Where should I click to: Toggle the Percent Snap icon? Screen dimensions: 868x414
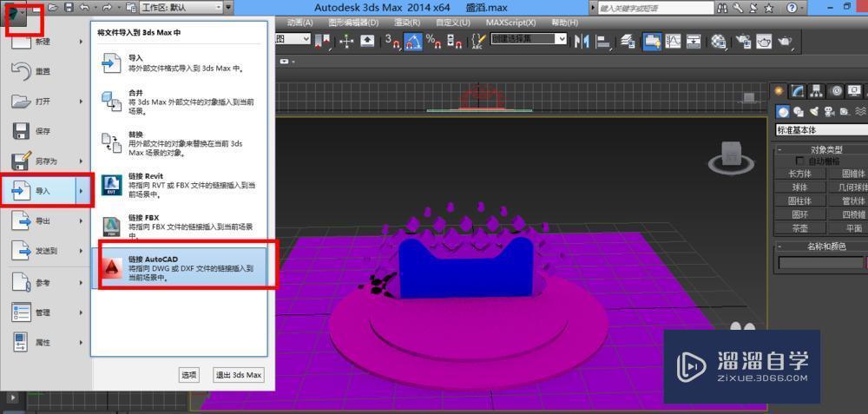pos(433,41)
